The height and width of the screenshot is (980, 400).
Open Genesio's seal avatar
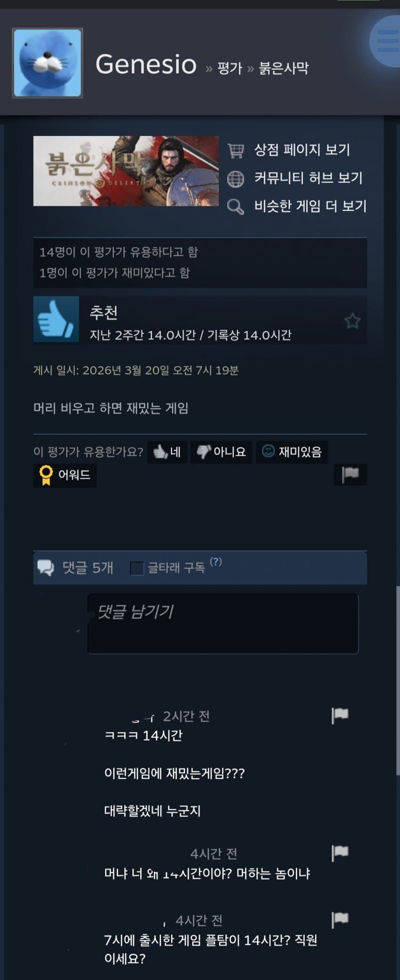click(x=48, y=63)
